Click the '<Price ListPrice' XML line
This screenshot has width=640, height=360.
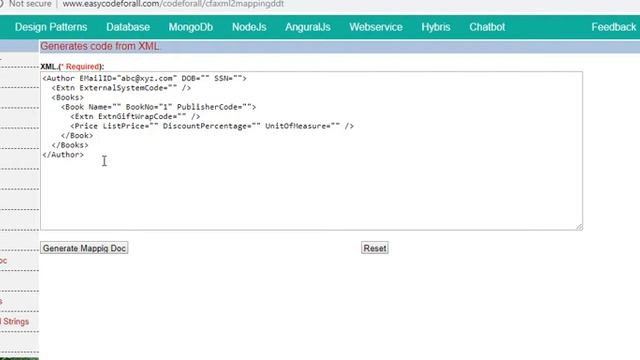coord(212,126)
